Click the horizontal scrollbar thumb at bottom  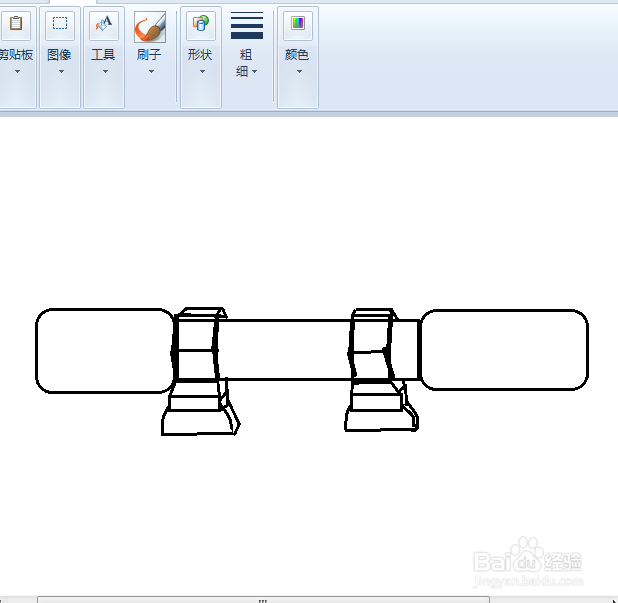pos(263,600)
